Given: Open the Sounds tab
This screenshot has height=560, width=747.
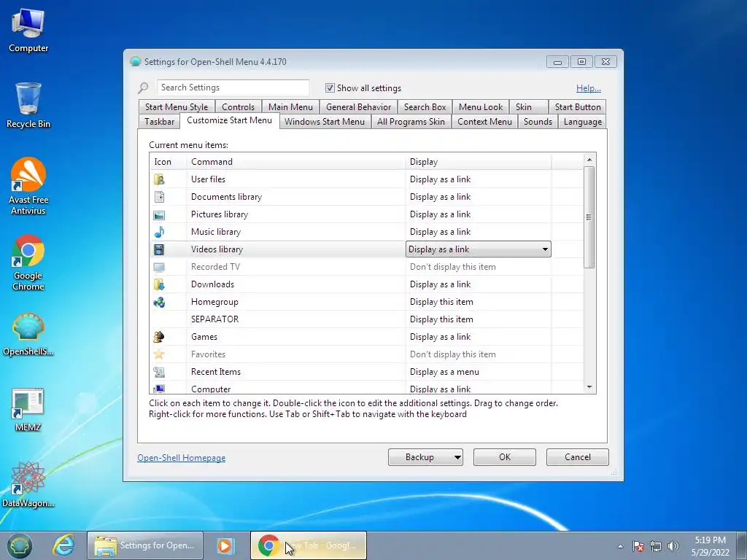Looking at the screenshot, I should click(x=538, y=122).
